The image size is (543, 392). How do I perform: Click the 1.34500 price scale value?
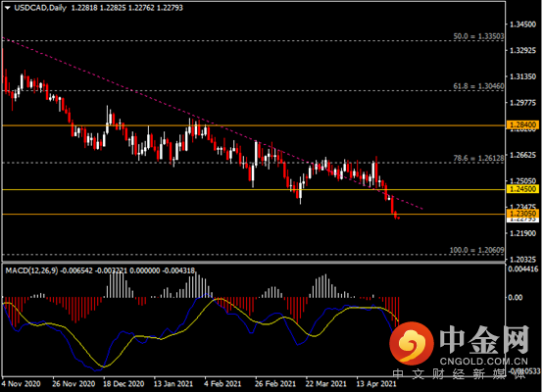(x=522, y=24)
